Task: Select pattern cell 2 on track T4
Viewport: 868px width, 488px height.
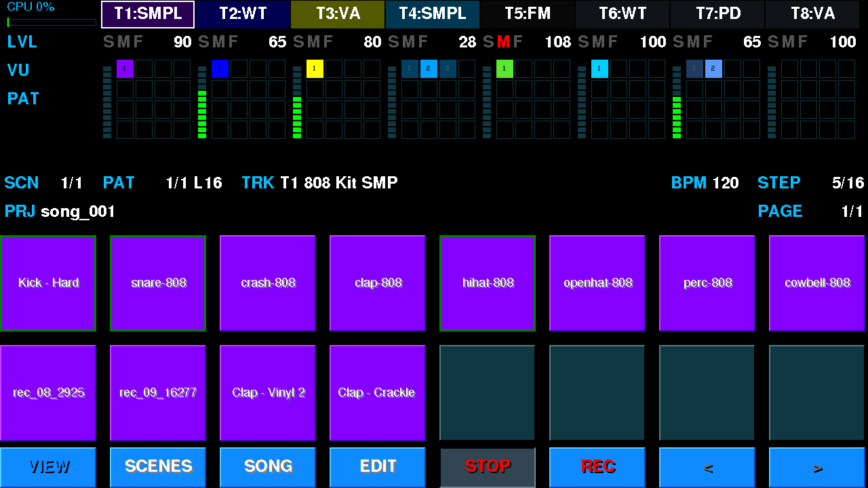Action: point(429,68)
